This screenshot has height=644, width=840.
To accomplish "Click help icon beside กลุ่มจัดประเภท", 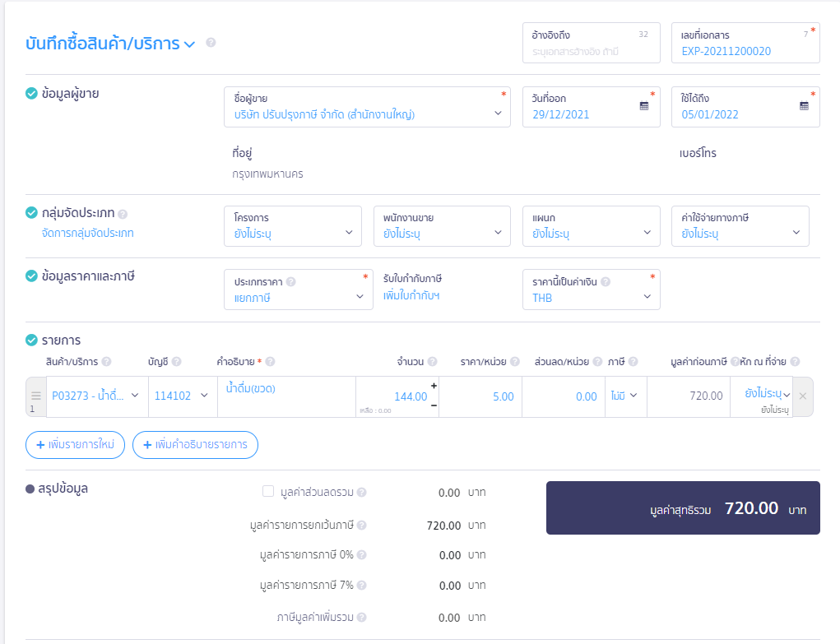I will click(123, 215).
